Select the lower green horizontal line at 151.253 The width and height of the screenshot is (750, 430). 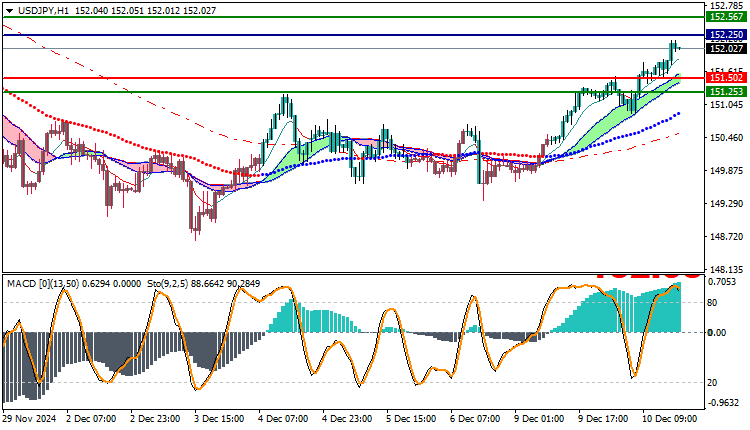point(354,91)
